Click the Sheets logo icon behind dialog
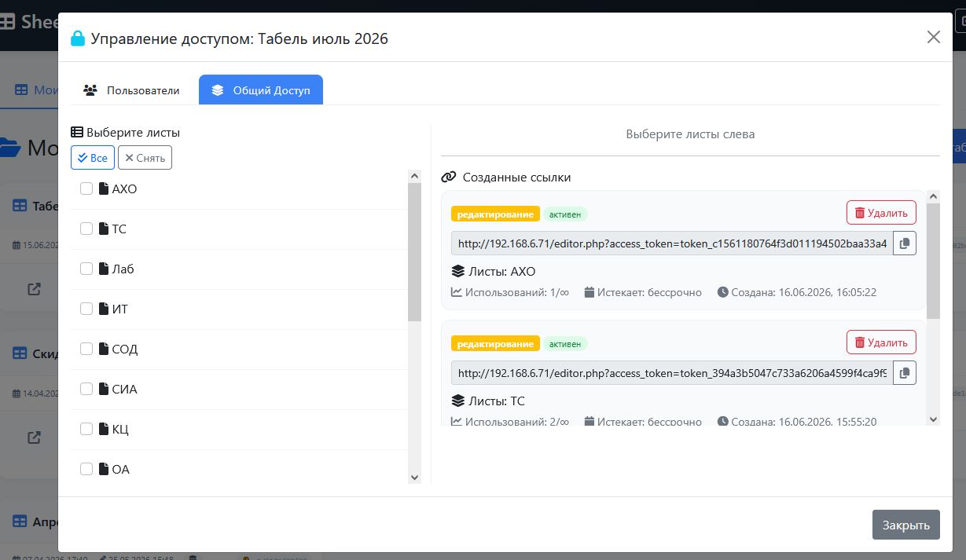966x560 pixels. (x=7, y=22)
